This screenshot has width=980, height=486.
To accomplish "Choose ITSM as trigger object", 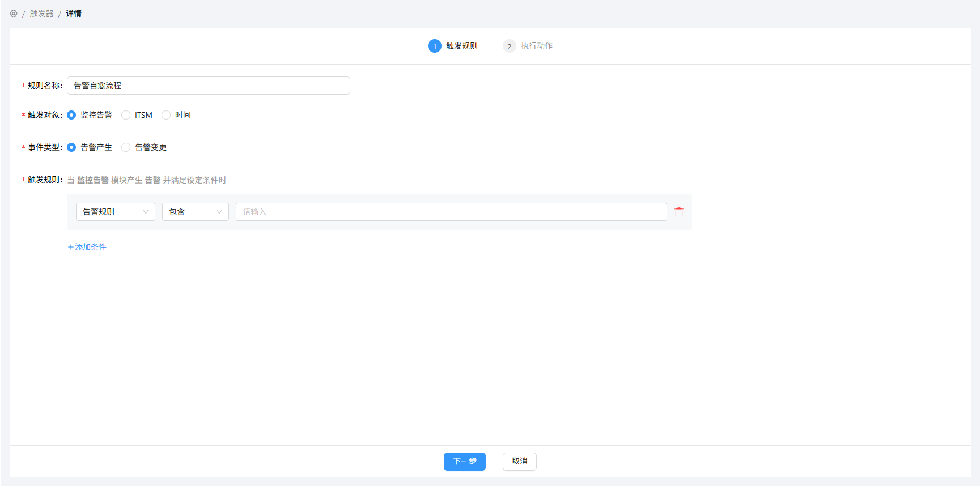I will (x=126, y=115).
